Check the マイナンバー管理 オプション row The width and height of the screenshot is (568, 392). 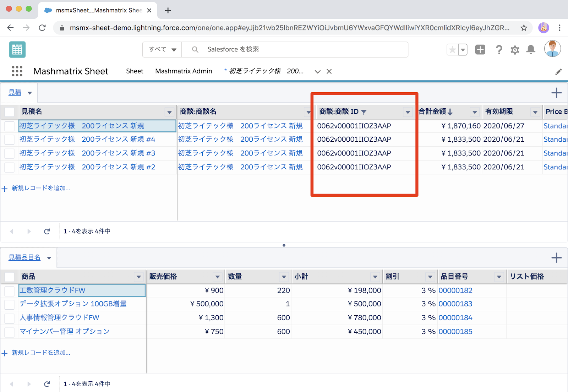click(x=10, y=332)
